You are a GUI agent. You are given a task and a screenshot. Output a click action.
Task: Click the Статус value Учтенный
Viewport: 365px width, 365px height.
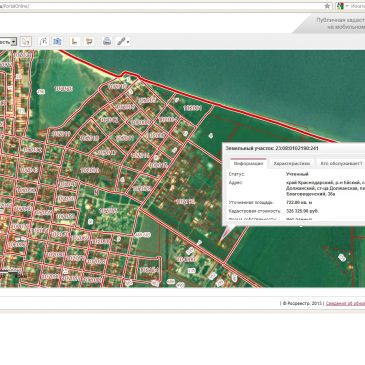(x=297, y=174)
